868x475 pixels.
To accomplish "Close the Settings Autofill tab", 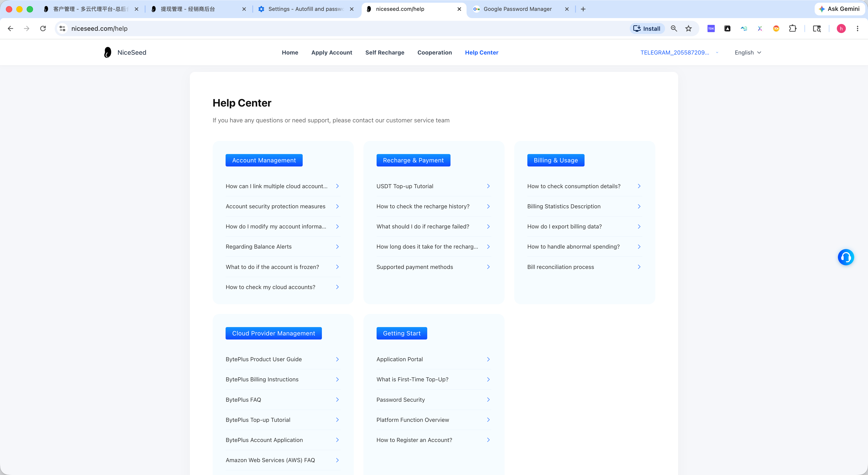I will pos(352,9).
